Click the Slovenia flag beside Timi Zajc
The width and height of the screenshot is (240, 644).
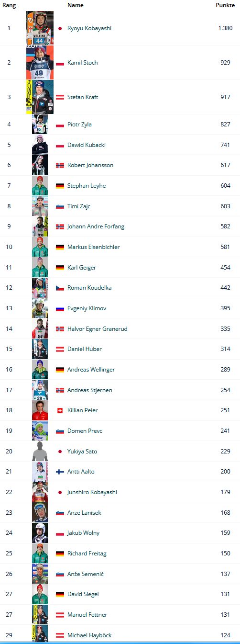tap(60, 206)
